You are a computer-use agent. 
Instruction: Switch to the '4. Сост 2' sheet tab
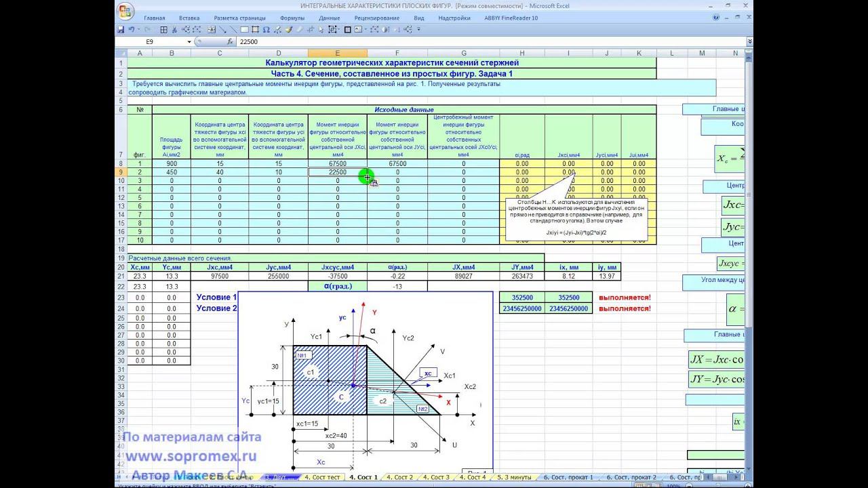pyautogui.click(x=400, y=477)
